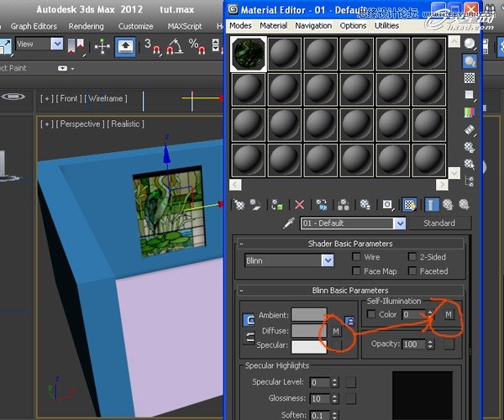Click the Specular color swatch
The image size is (504, 420).
pos(309,346)
